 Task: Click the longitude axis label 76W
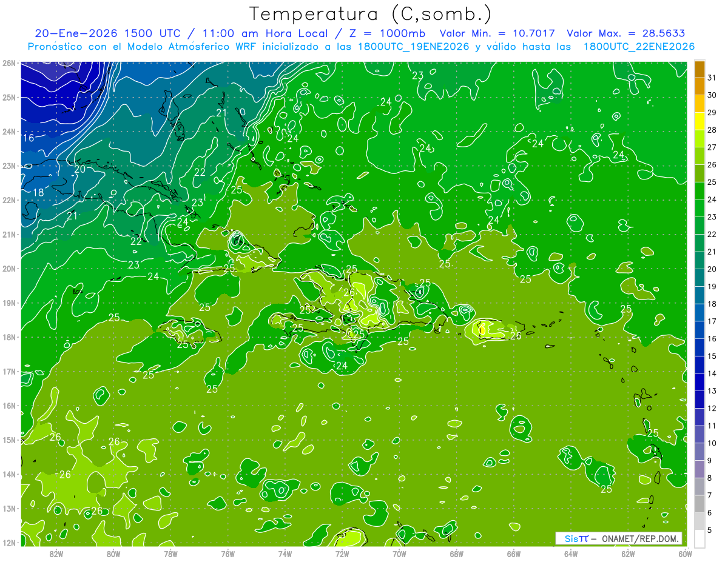coord(227,554)
